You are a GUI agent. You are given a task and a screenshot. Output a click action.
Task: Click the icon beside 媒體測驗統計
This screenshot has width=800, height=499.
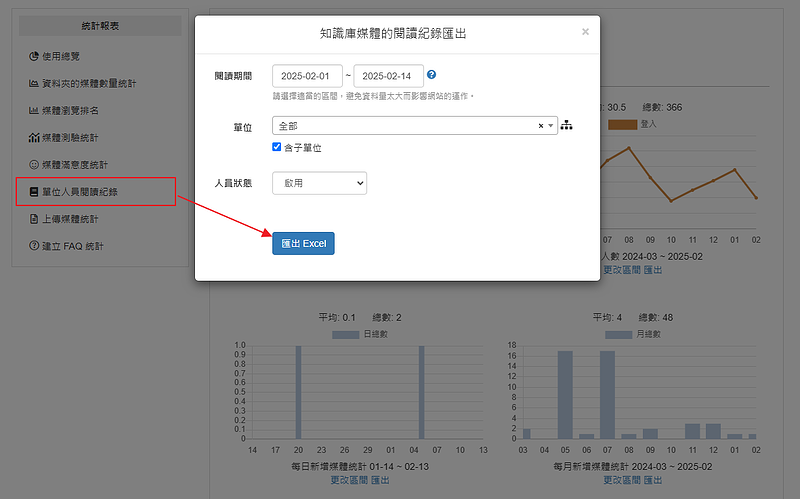click(x=33, y=138)
